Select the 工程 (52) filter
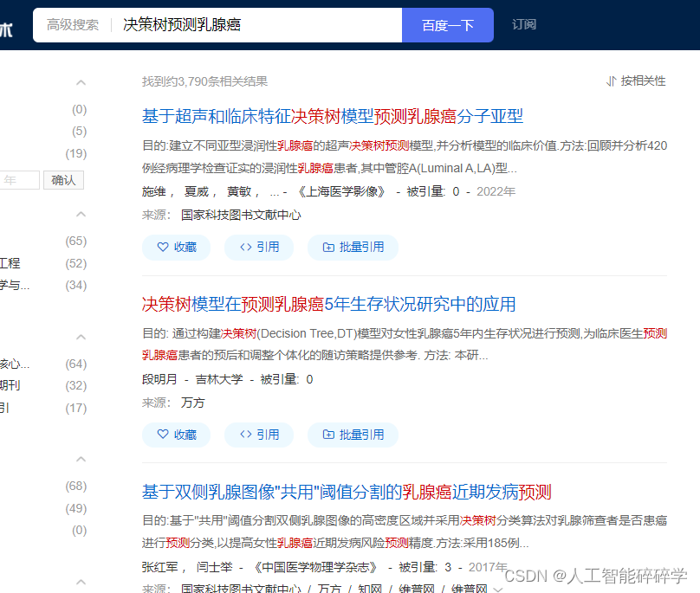Screen dimensions: 700x593 click(x=43, y=263)
